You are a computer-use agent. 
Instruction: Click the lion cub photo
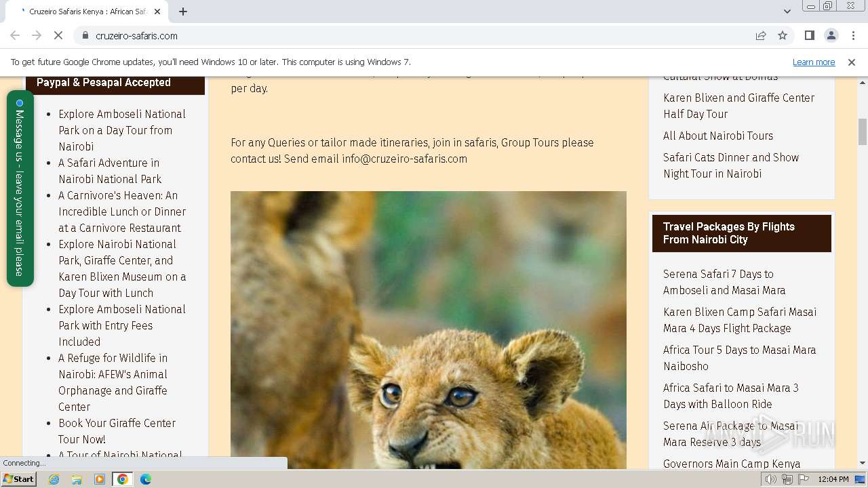click(429, 330)
